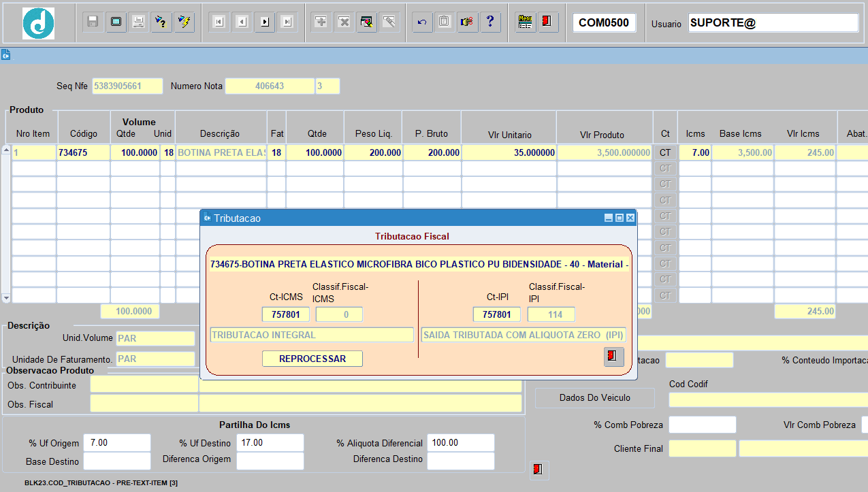Click the Unid.Volume field showing PAR
Viewport: 868px width, 492px height.
click(x=155, y=339)
